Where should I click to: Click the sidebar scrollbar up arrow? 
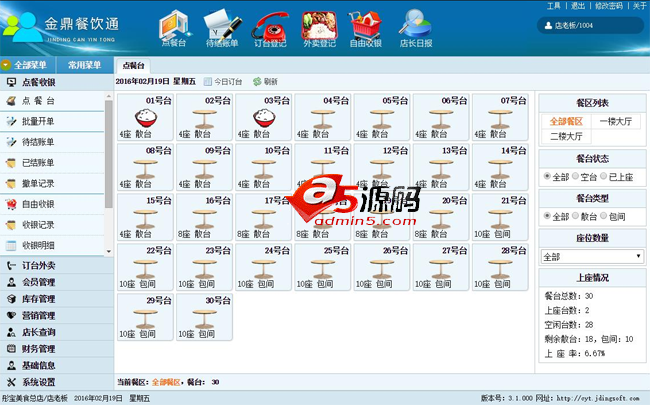[x=109, y=96]
